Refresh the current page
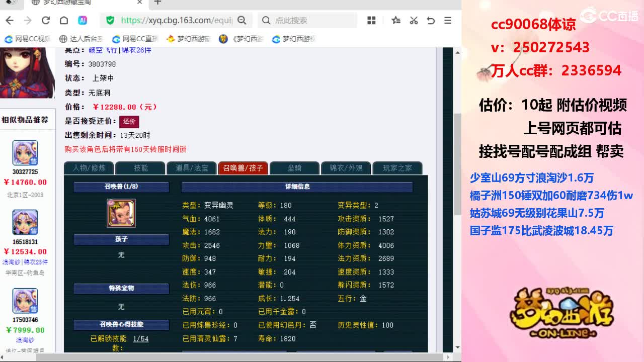 [x=45, y=21]
